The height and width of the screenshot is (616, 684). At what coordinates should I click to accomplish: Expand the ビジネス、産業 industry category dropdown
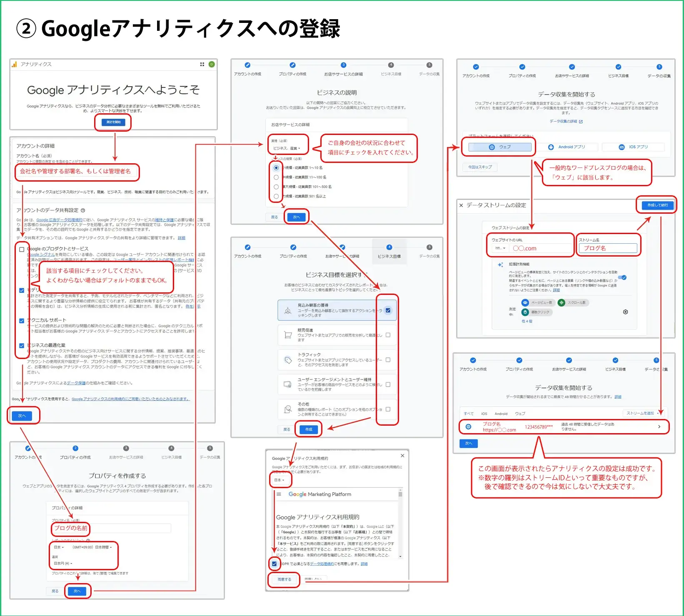[287, 148]
